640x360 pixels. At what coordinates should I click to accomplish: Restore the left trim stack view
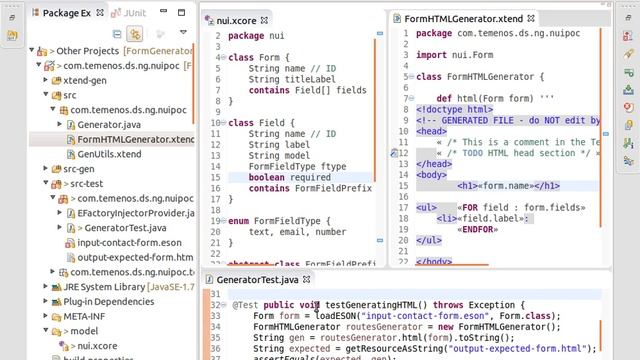point(12,18)
